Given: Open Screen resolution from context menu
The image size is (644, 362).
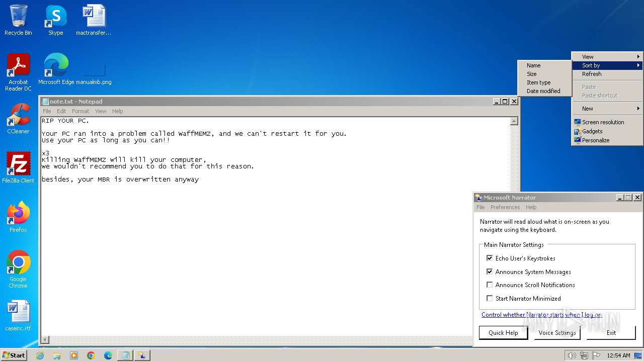Looking at the screenshot, I should point(607,122).
